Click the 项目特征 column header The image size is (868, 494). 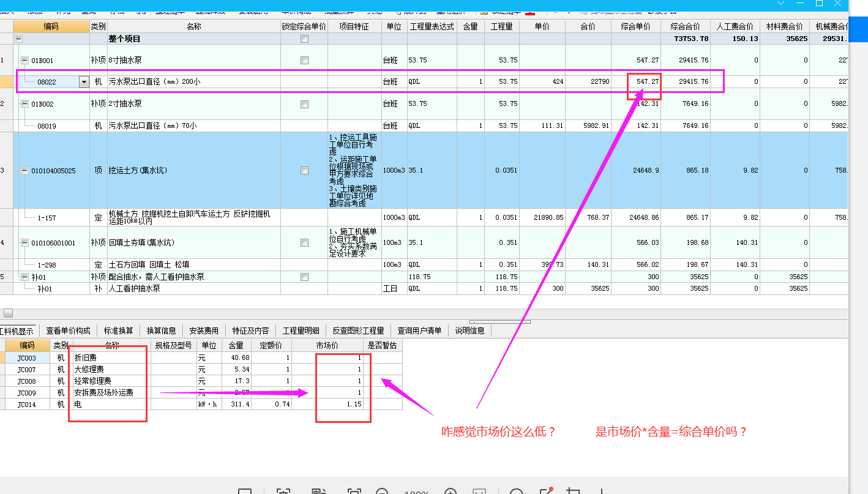pos(355,26)
